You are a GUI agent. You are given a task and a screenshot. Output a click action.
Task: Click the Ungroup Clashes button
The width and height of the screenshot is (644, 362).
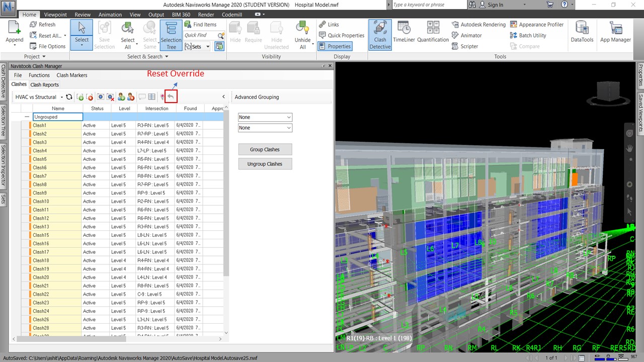pos(265,164)
